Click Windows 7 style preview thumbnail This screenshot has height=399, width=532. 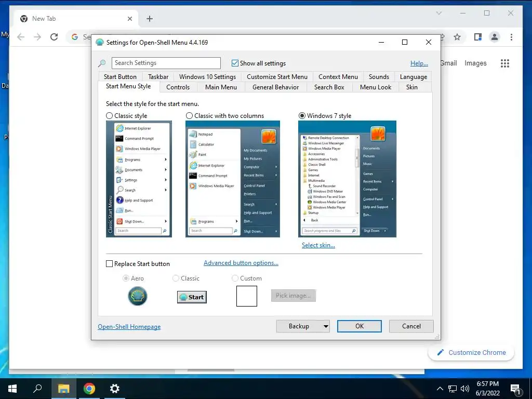[x=347, y=179]
